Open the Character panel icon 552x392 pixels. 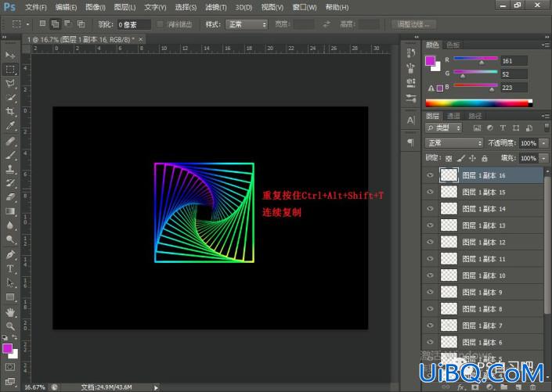(x=410, y=120)
